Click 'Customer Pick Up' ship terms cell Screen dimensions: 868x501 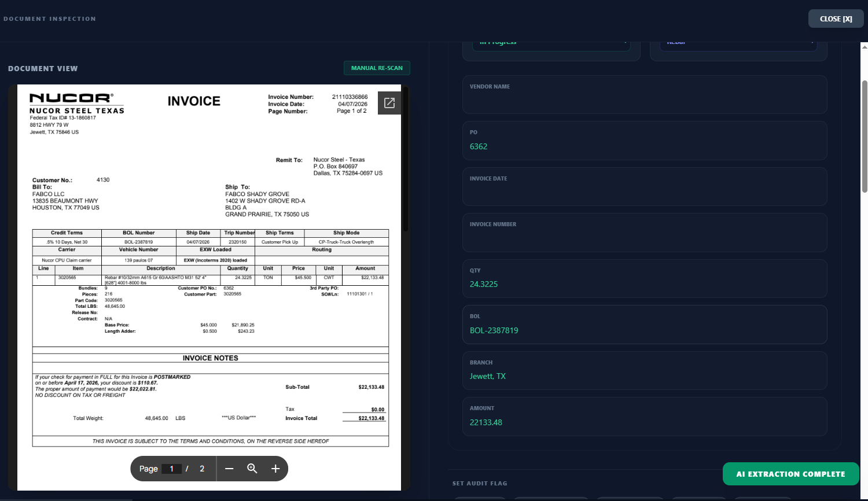tap(279, 242)
